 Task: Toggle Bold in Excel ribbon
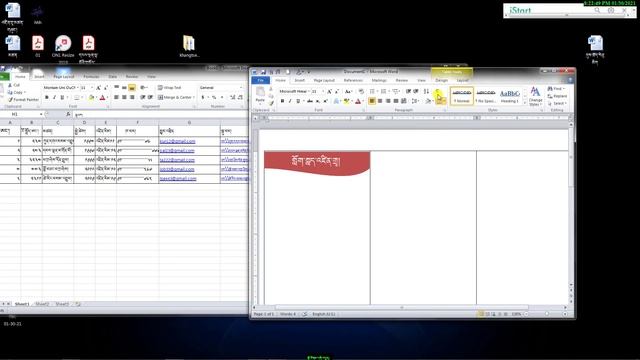[47, 97]
